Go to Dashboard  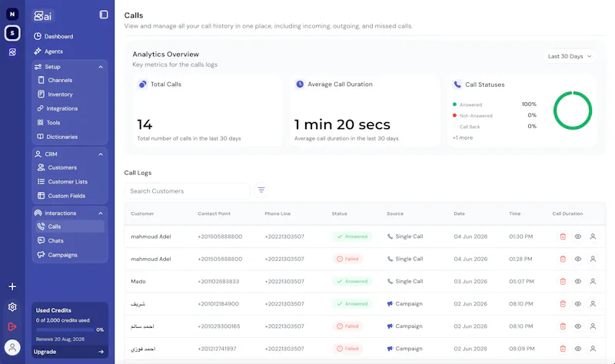click(x=53, y=36)
